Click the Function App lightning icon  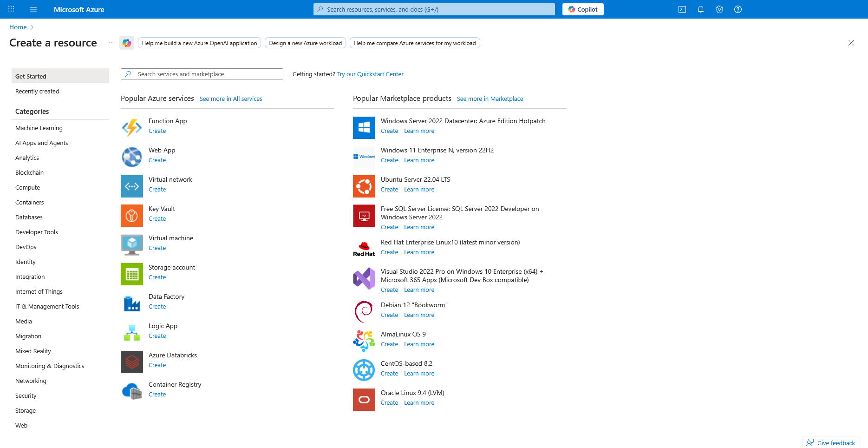132,127
